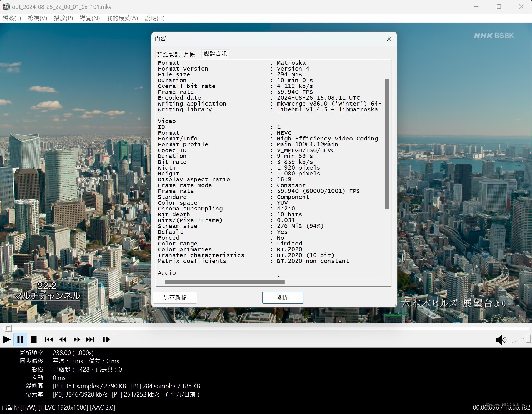Skip to the next file with the skip-forward icon

click(x=90, y=339)
